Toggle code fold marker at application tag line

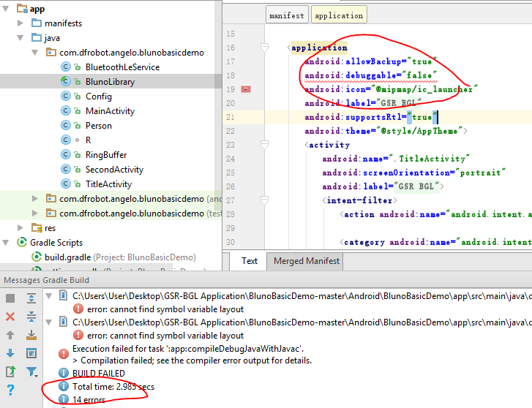(x=265, y=48)
